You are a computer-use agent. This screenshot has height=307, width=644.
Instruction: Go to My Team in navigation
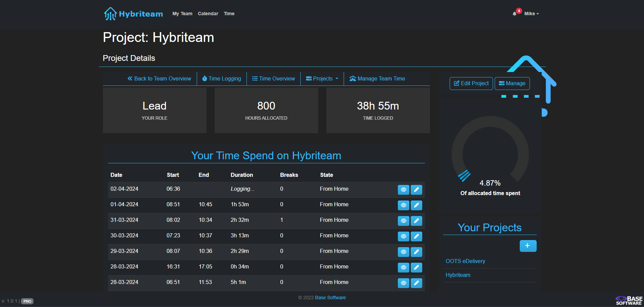tap(182, 14)
